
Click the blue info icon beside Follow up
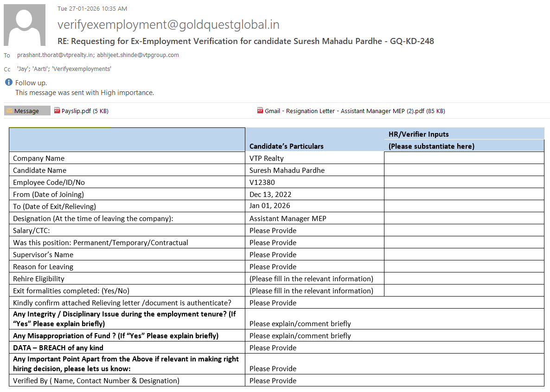click(x=8, y=82)
